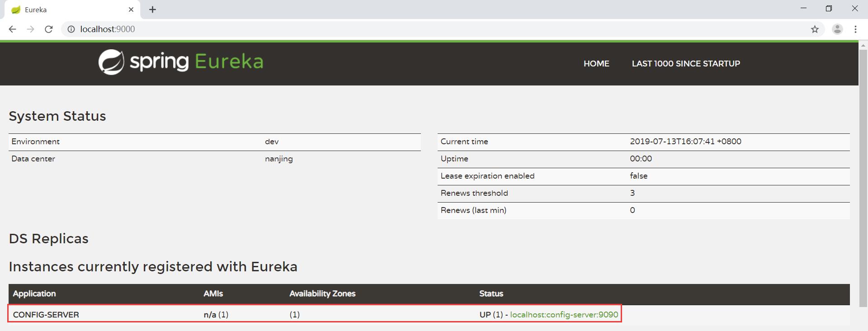Restore down the browser window
The height and width of the screenshot is (331, 868).
[829, 9]
